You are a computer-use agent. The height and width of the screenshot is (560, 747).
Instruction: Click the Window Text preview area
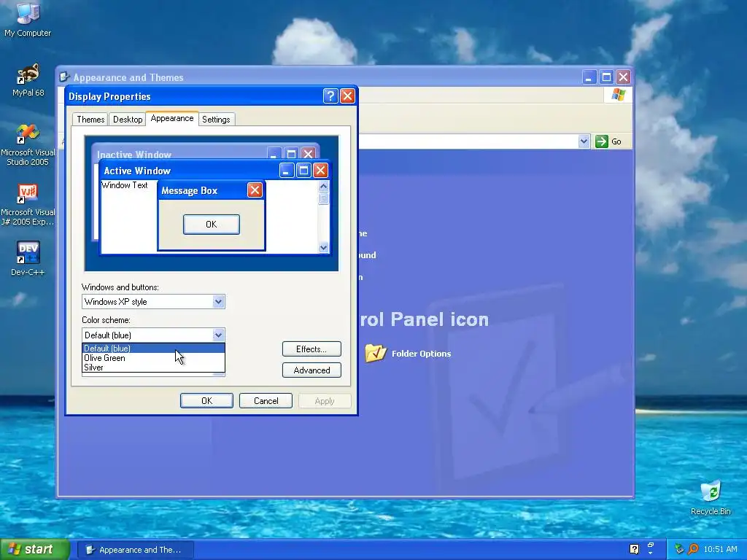124,185
